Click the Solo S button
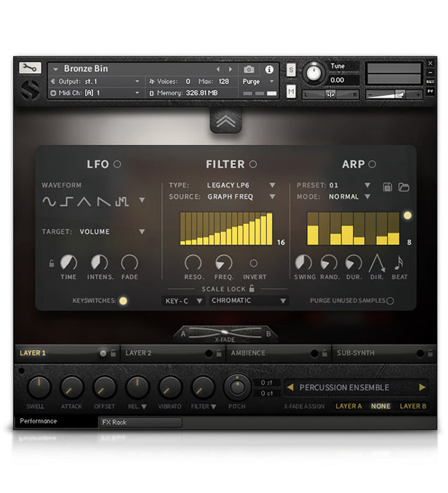This screenshot has height=493, width=448. tap(291, 70)
